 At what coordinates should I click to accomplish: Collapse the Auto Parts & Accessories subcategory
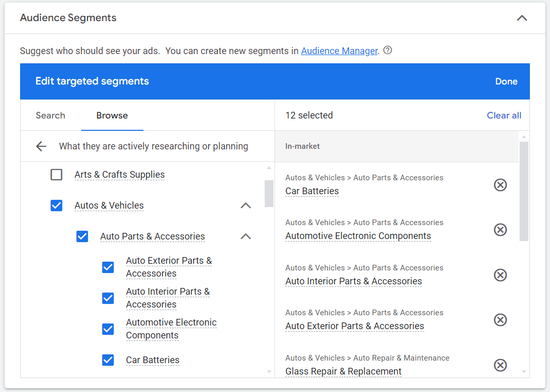coord(246,236)
